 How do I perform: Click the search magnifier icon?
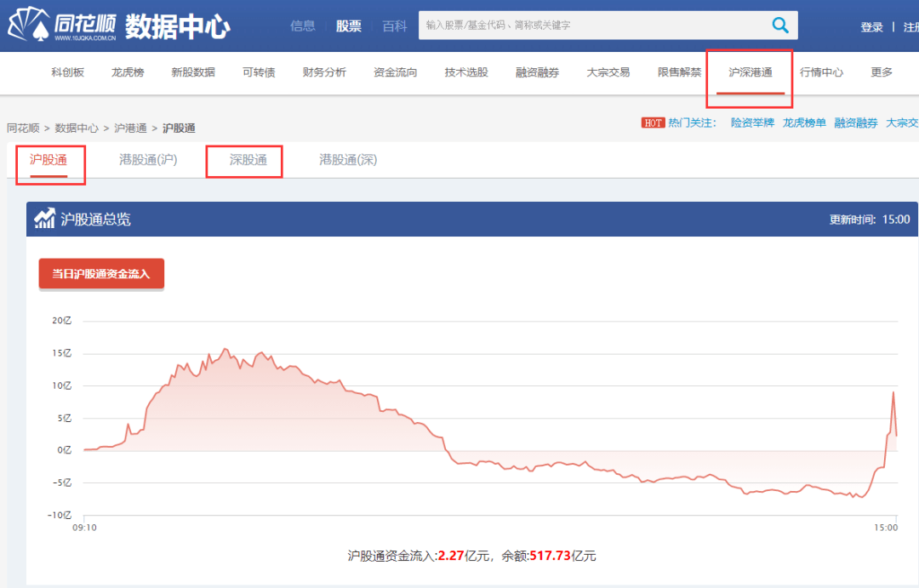780,26
